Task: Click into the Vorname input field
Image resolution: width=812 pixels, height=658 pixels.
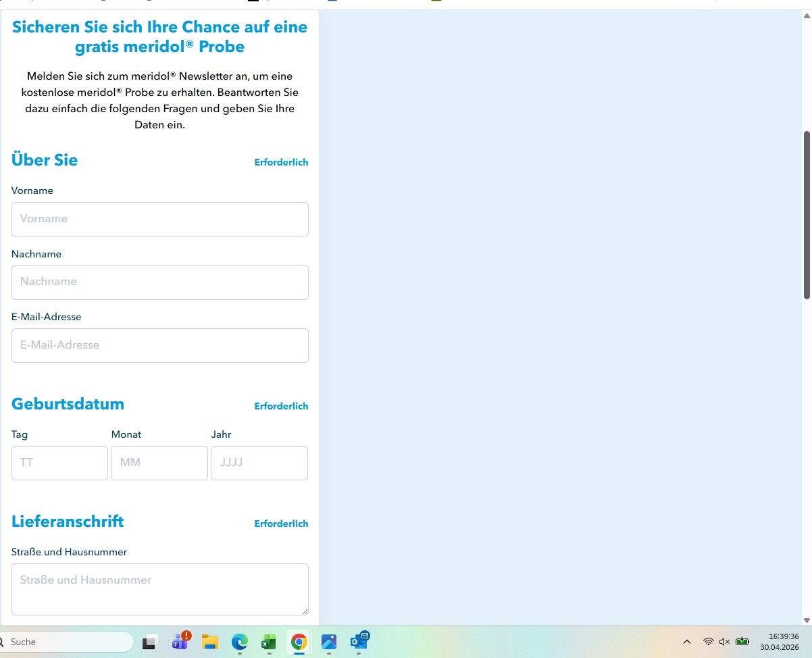Action: (159, 219)
